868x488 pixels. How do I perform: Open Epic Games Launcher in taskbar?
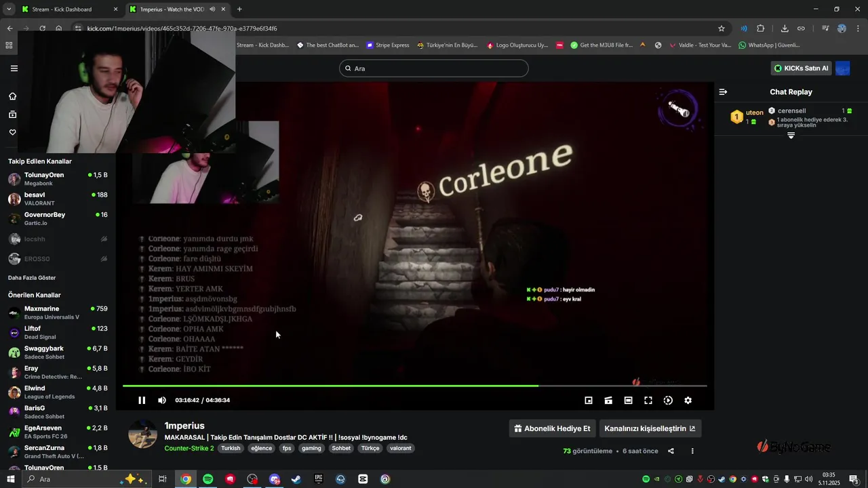(x=319, y=479)
